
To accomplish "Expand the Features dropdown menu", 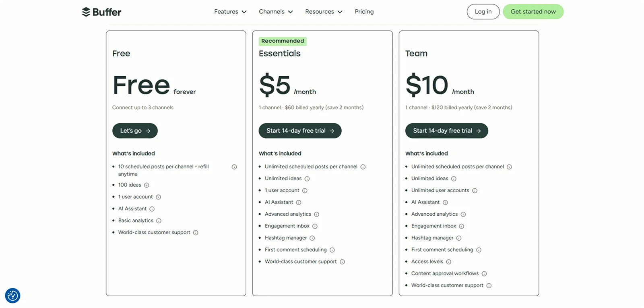I will pos(230,12).
